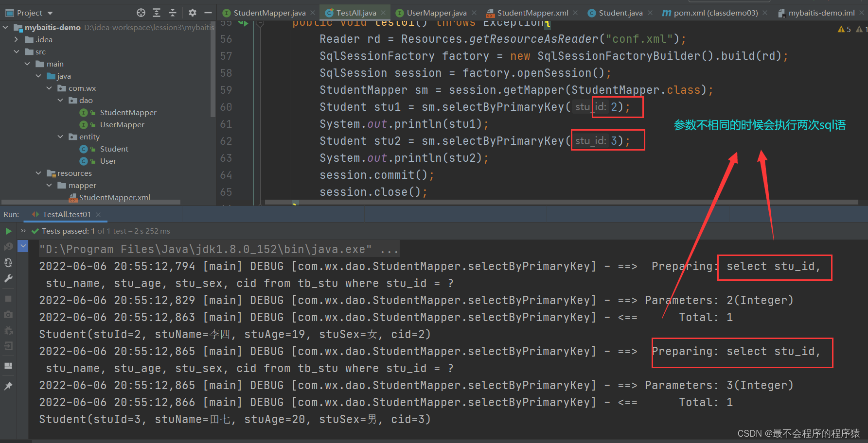Collapse the com.wx package
868x443 pixels.
point(49,88)
